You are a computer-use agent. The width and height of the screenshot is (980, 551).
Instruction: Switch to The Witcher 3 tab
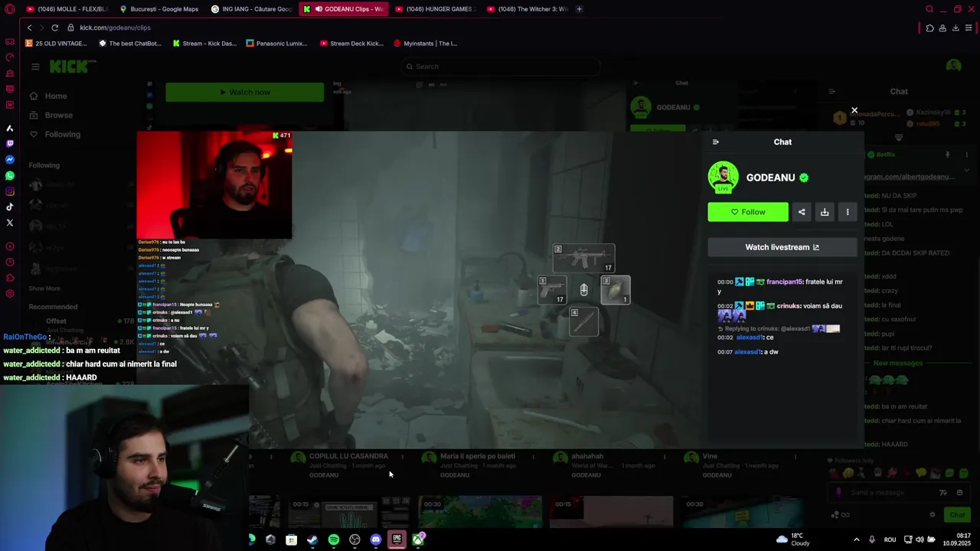pyautogui.click(x=528, y=9)
